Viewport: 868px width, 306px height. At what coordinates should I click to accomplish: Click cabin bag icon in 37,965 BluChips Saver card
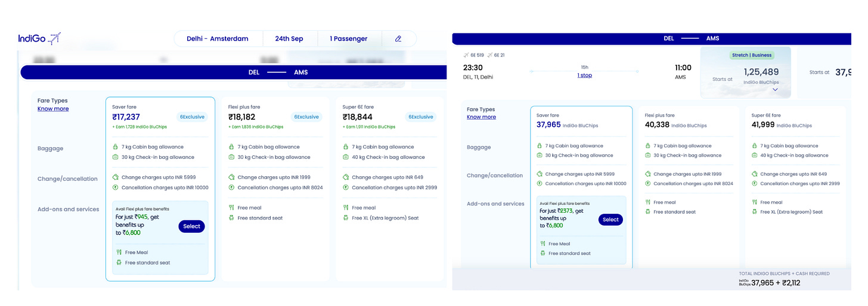540,145
